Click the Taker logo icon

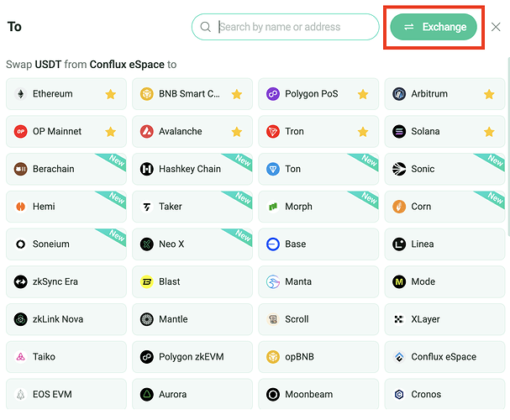[x=147, y=207]
